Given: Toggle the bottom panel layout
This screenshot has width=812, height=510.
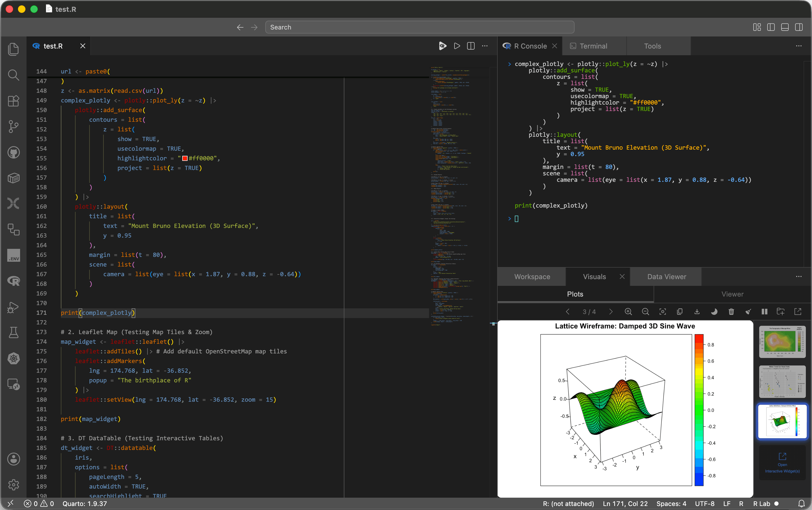Looking at the screenshot, I should 785,27.
